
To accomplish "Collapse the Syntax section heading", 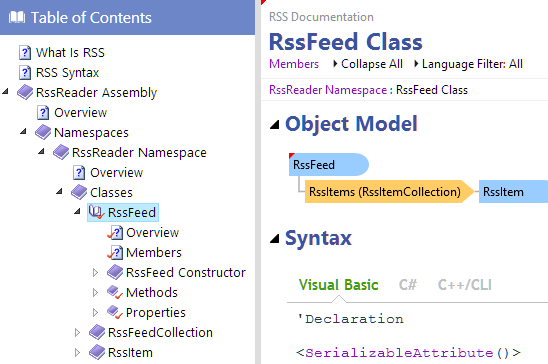I will click(275, 238).
